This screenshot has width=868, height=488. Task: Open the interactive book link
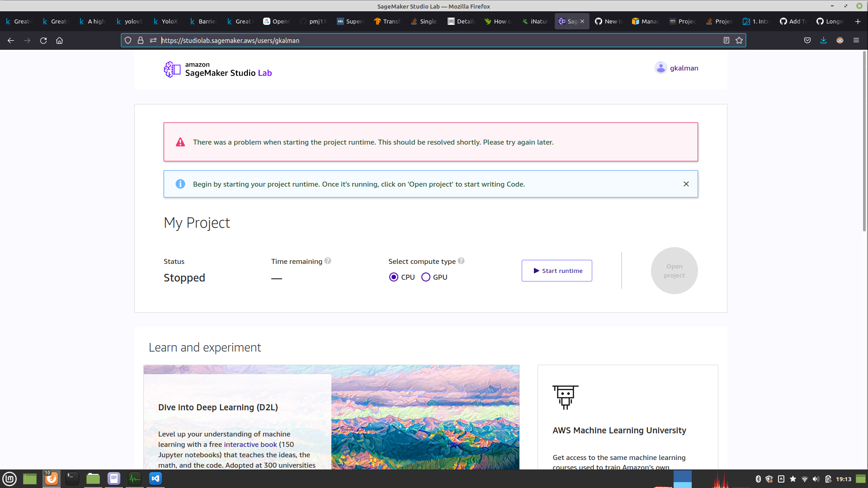[250, 445]
